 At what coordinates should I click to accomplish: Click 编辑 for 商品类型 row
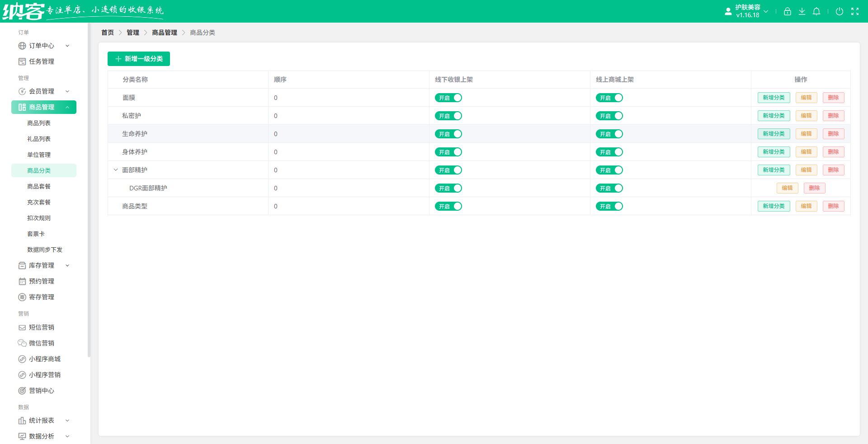806,206
